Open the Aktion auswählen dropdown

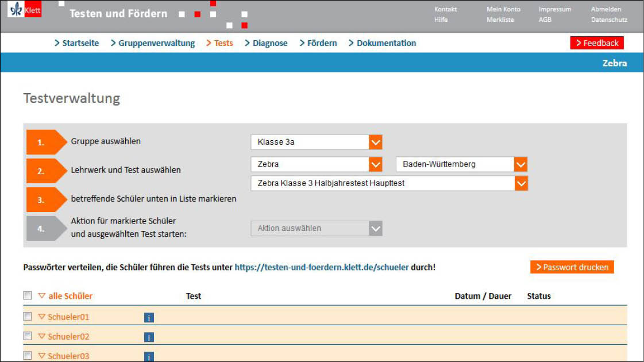tap(316, 229)
